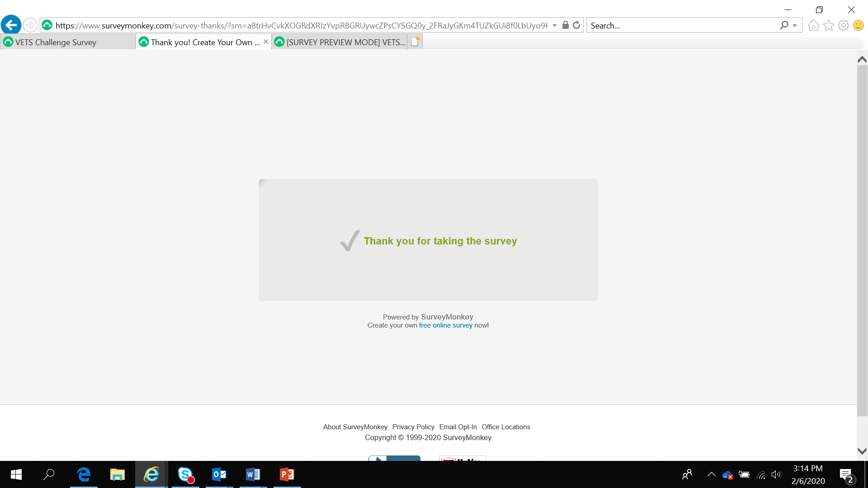Viewport: 868px width, 488px height.
Task: Open PowerPoint from the taskbar
Action: coord(287,474)
